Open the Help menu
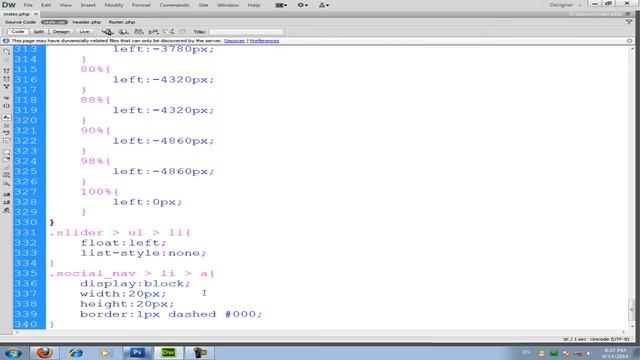 [x=253, y=5]
